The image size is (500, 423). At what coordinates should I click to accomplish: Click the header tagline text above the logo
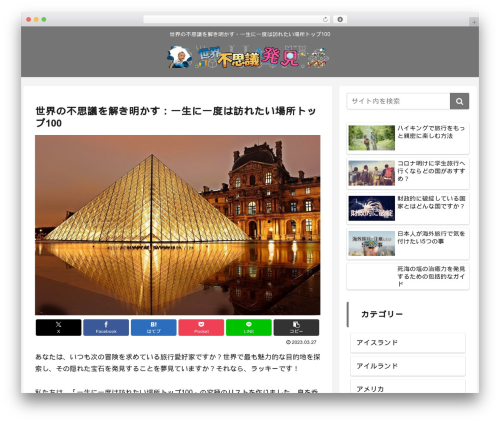tap(250, 34)
